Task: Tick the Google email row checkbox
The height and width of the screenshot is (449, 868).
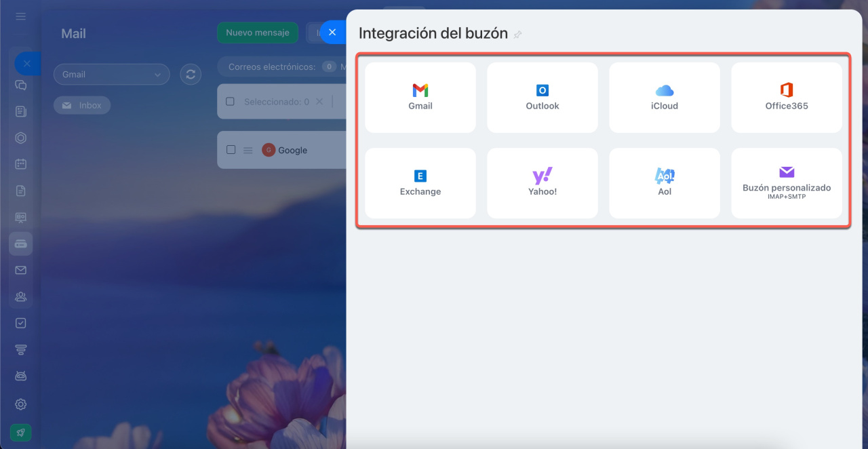Action: point(231,149)
